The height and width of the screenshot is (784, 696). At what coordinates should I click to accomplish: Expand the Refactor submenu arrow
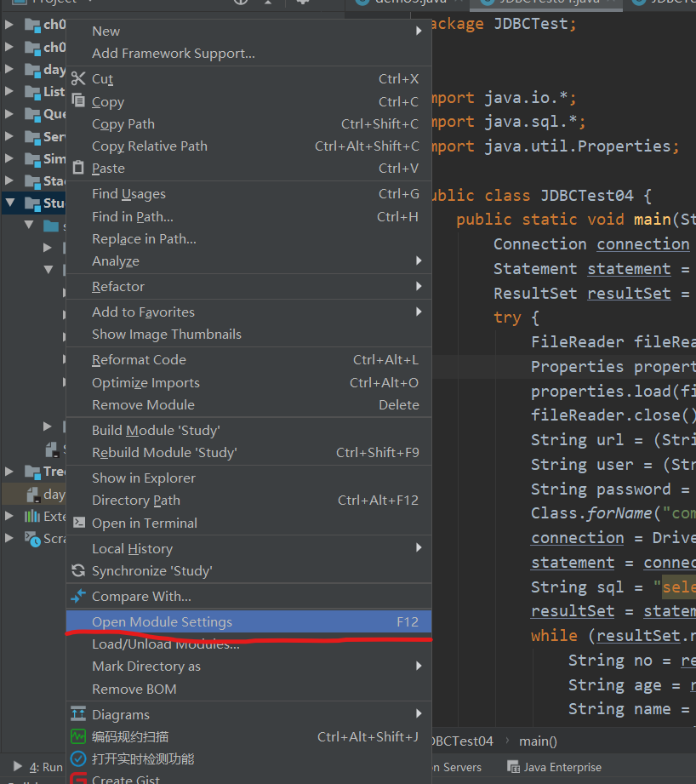419,286
